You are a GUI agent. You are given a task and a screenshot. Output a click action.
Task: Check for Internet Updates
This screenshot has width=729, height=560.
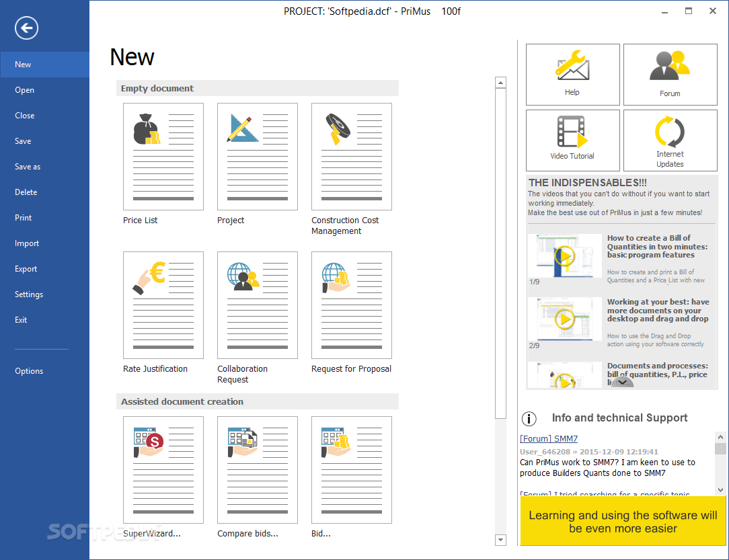coord(670,141)
